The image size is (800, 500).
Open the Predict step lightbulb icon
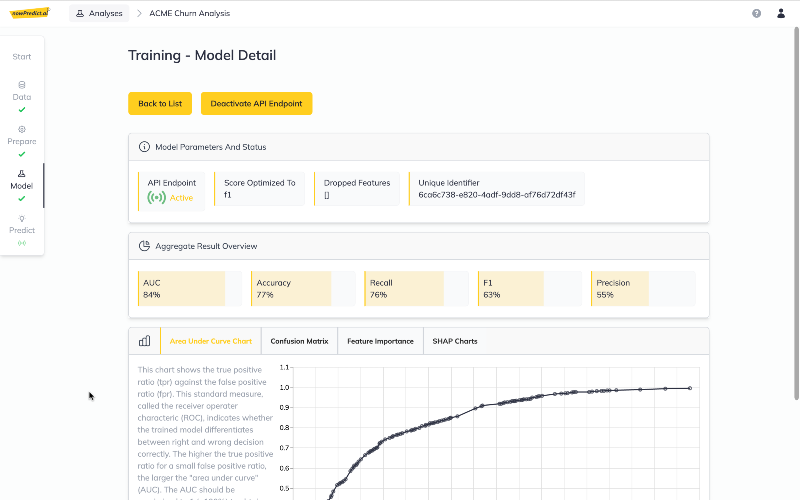tap(21, 218)
